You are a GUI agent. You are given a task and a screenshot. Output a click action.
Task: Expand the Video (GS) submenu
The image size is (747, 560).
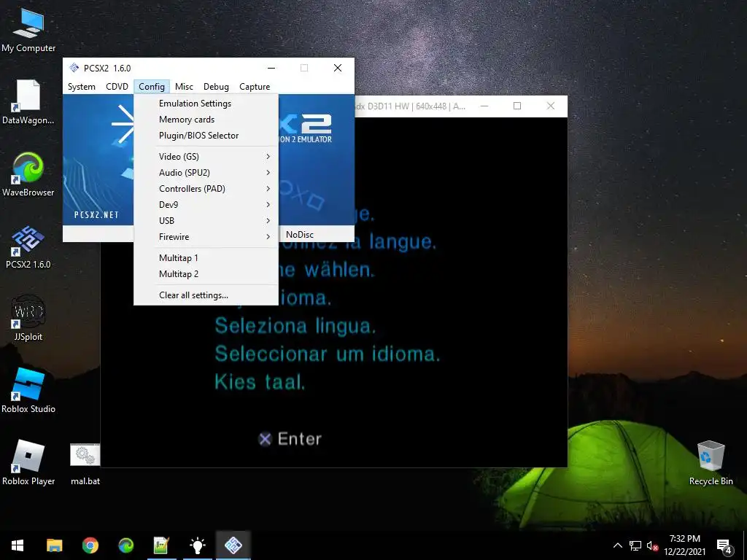206,157
